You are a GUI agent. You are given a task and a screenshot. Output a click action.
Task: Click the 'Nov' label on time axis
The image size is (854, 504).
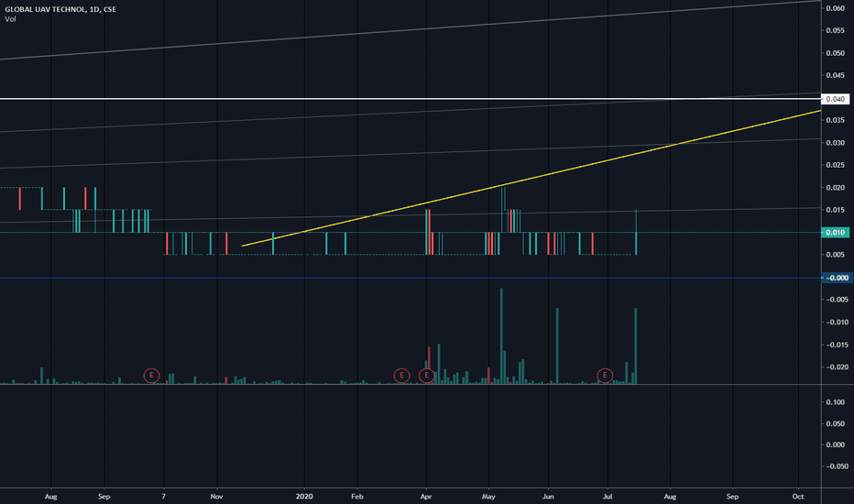[x=217, y=497]
